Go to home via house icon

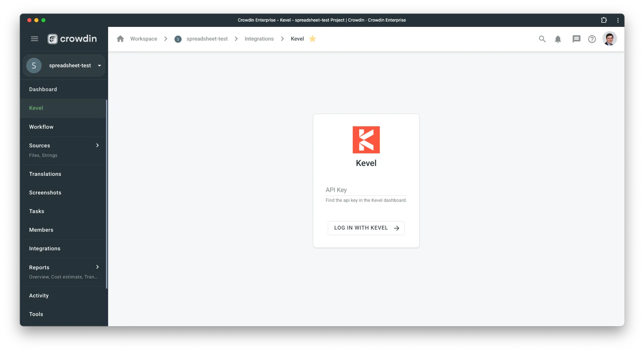tap(120, 39)
